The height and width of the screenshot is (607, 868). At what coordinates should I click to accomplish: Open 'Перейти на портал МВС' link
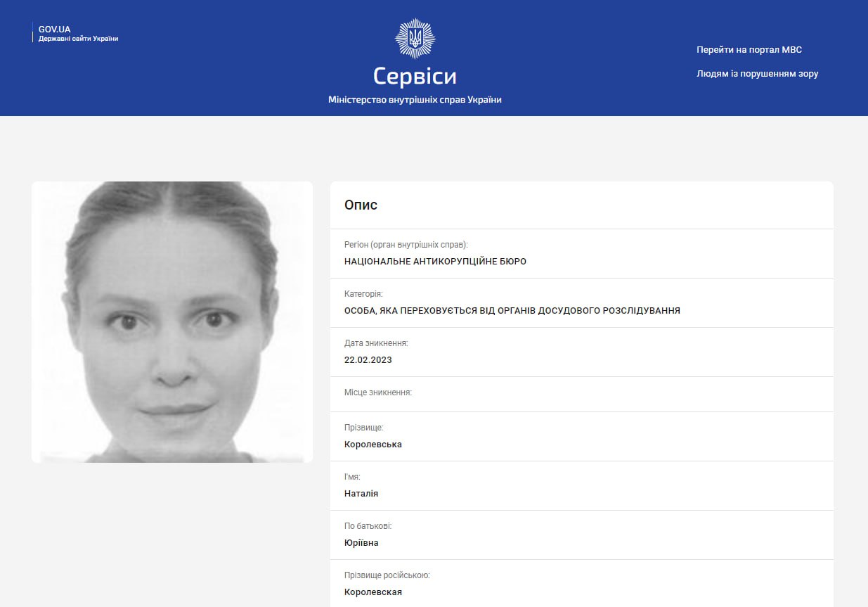(x=749, y=50)
